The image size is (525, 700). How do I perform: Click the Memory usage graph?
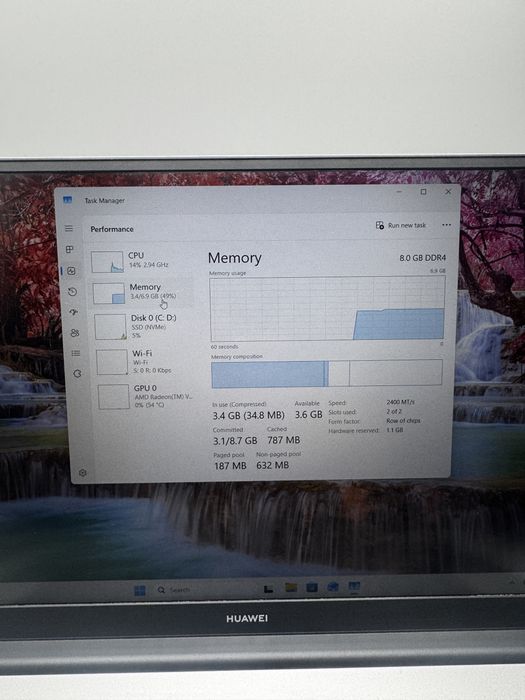327,308
